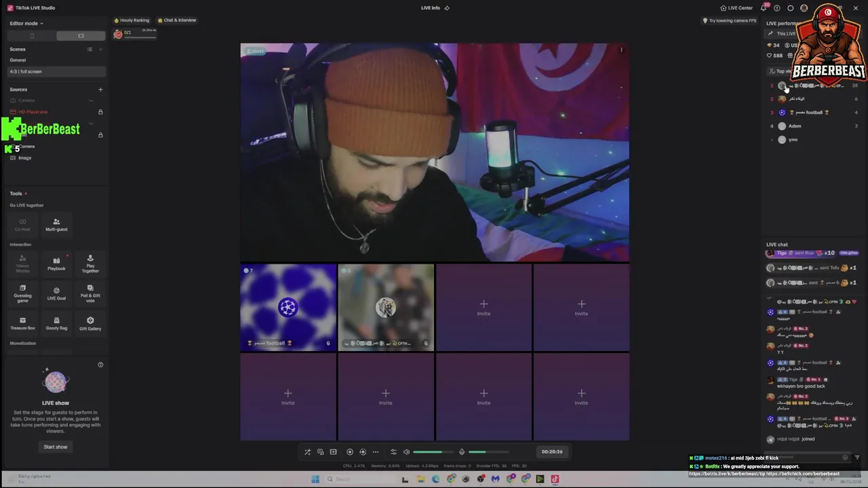This screenshot has height=488, width=868.
Task: Open LIVE Center
Action: 736,8
